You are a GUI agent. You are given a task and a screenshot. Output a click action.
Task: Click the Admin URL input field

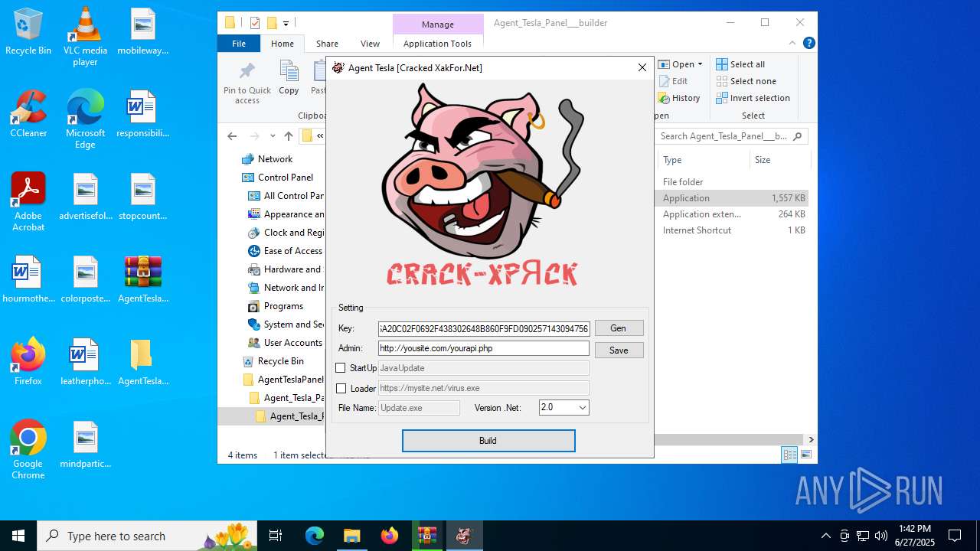click(484, 348)
